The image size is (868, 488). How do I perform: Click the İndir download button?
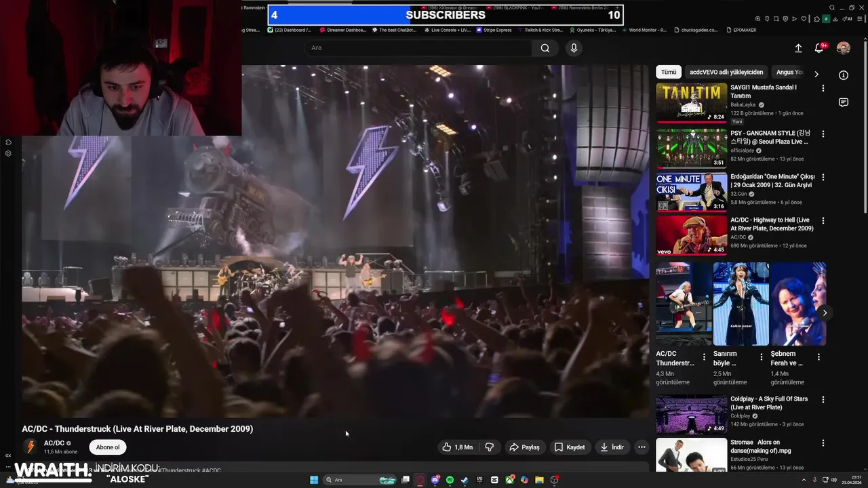coord(612,447)
